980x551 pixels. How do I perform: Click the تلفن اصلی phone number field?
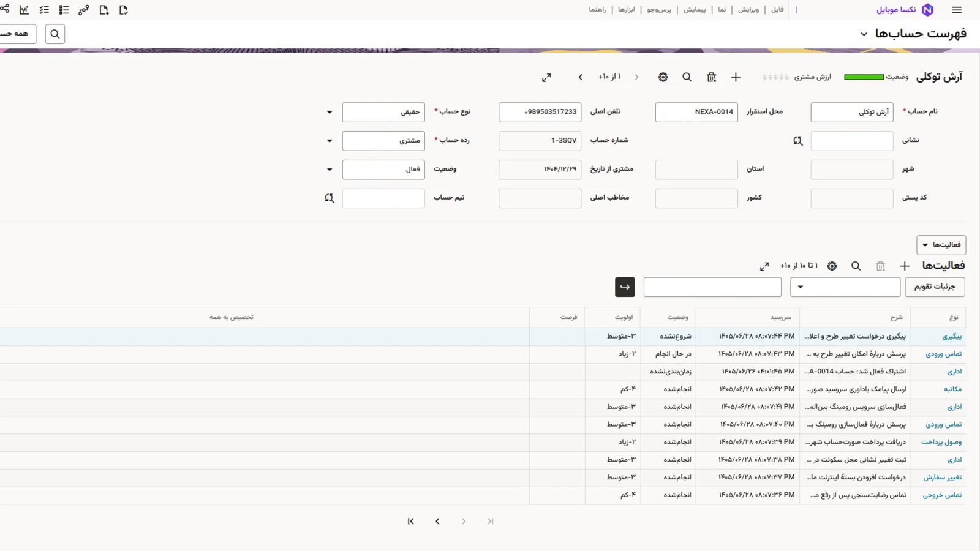pyautogui.click(x=540, y=113)
